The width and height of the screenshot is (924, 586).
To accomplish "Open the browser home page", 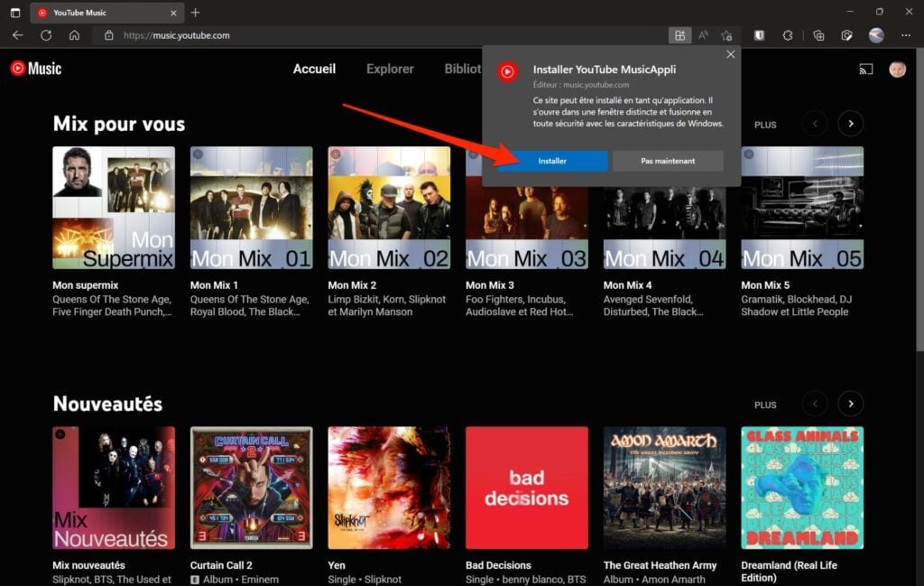I will point(74,35).
